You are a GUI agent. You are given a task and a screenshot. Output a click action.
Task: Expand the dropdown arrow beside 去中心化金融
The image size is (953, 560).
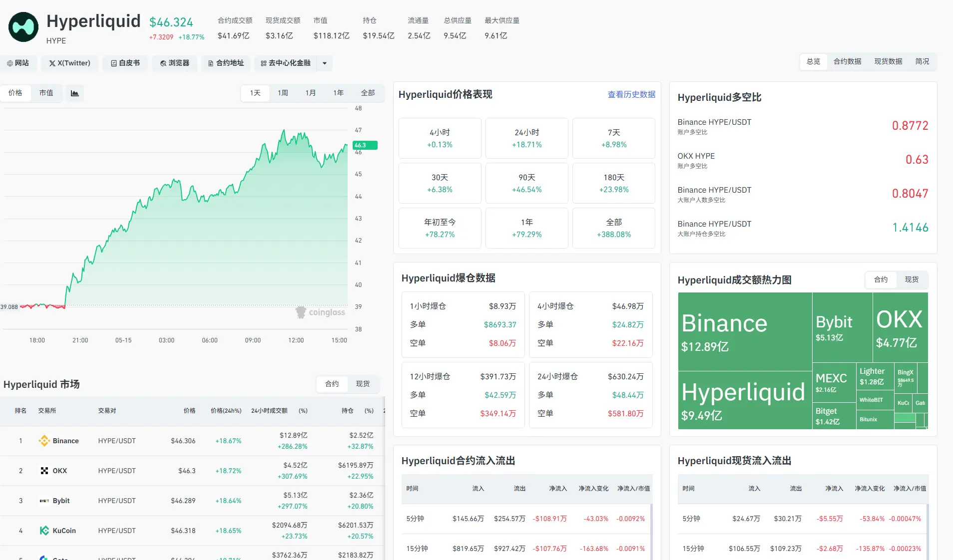[325, 63]
